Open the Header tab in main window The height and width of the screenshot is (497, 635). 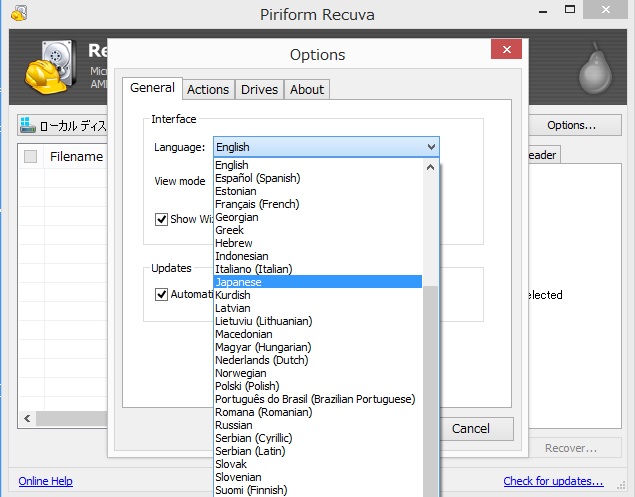coord(545,155)
